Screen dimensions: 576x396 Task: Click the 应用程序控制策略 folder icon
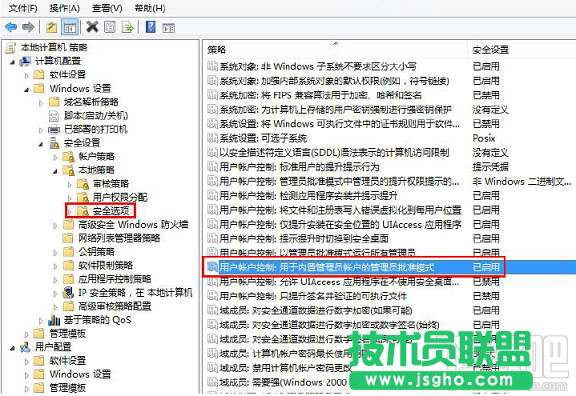point(68,279)
